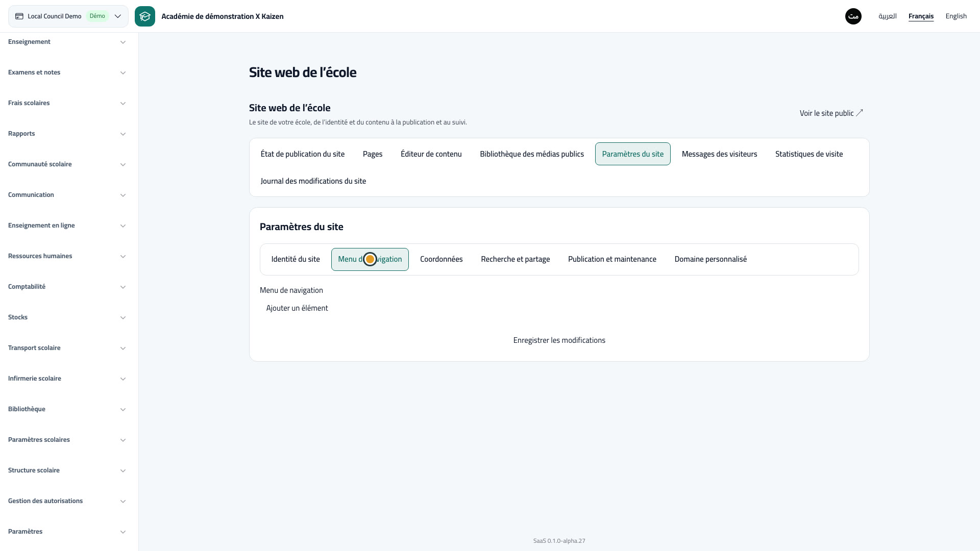The image size is (980, 551).
Task: Select the Identité du site sub-tab
Action: coord(296,259)
